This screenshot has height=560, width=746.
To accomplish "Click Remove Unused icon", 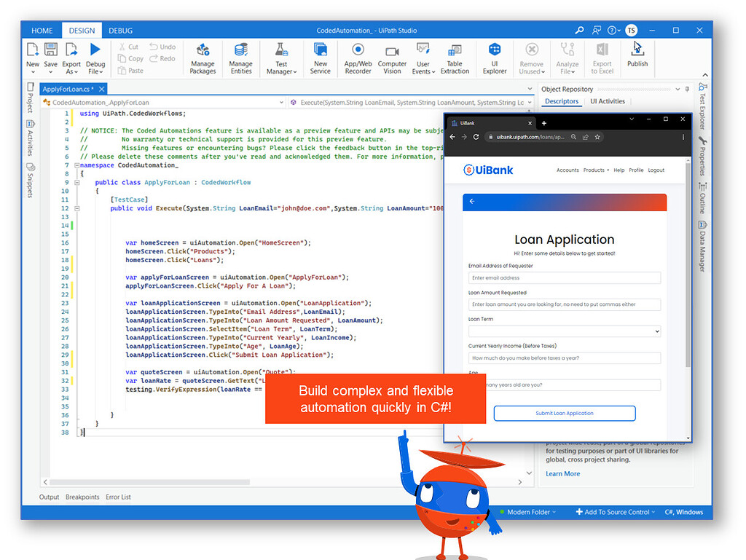I will point(531,50).
